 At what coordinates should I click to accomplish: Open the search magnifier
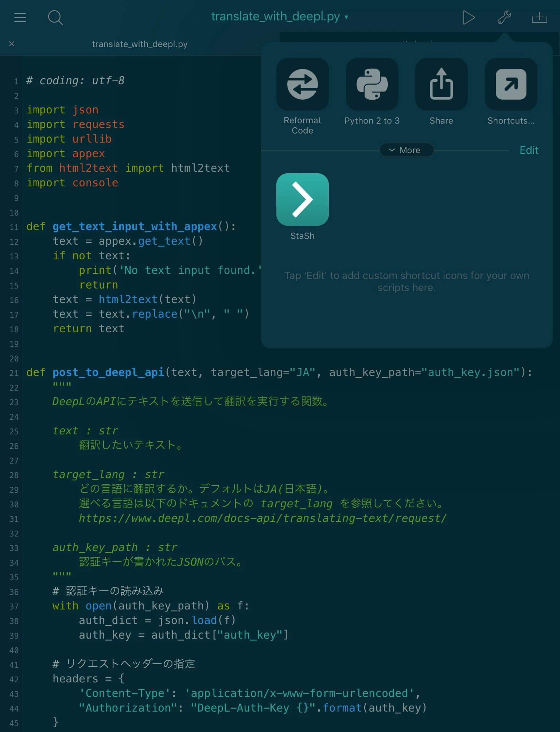point(55,17)
